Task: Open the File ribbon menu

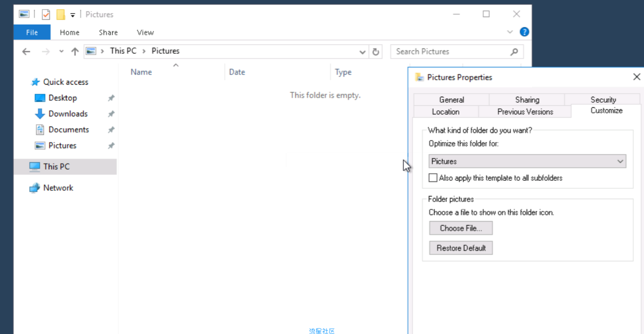Action: (32, 32)
